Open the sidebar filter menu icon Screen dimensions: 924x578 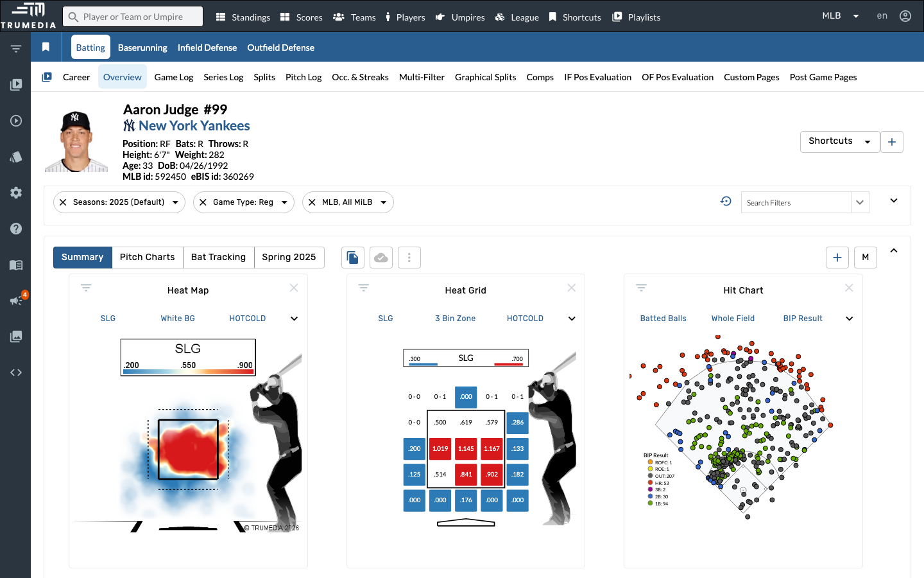coord(16,49)
